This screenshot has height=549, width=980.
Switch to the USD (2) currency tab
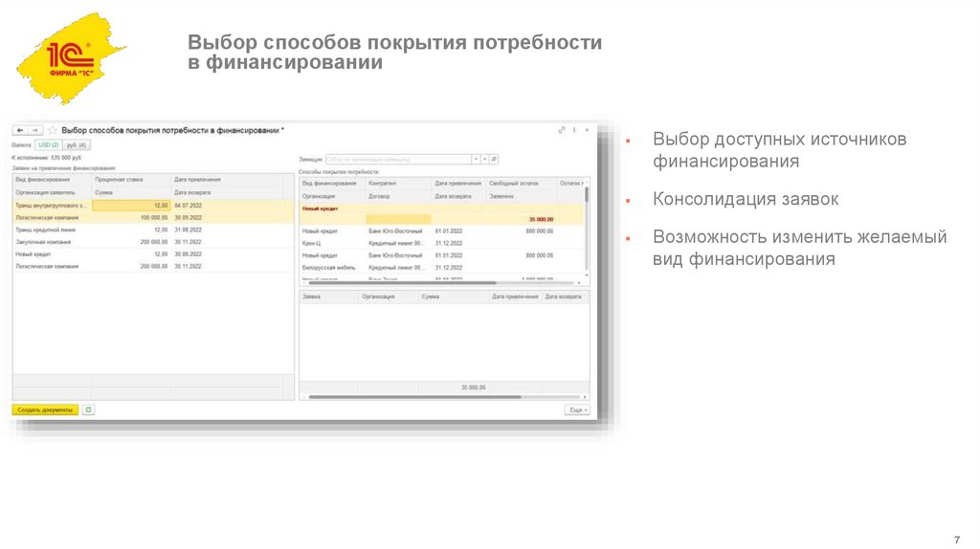coord(48,144)
